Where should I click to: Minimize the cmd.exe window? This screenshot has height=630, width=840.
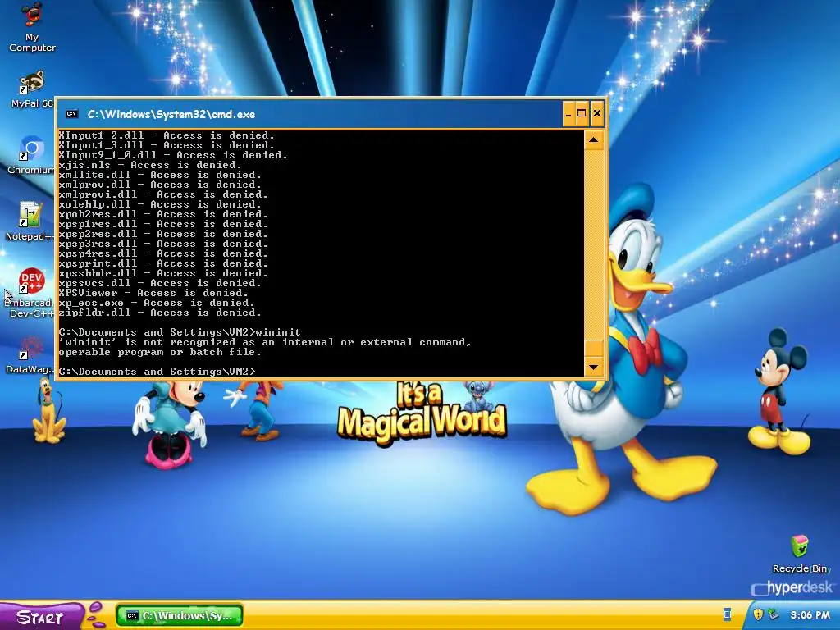tap(569, 113)
